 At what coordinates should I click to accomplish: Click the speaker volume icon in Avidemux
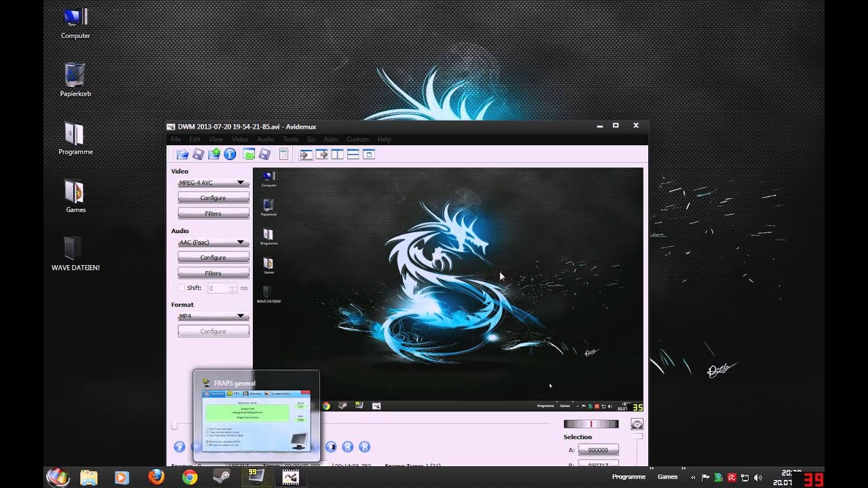(637, 424)
